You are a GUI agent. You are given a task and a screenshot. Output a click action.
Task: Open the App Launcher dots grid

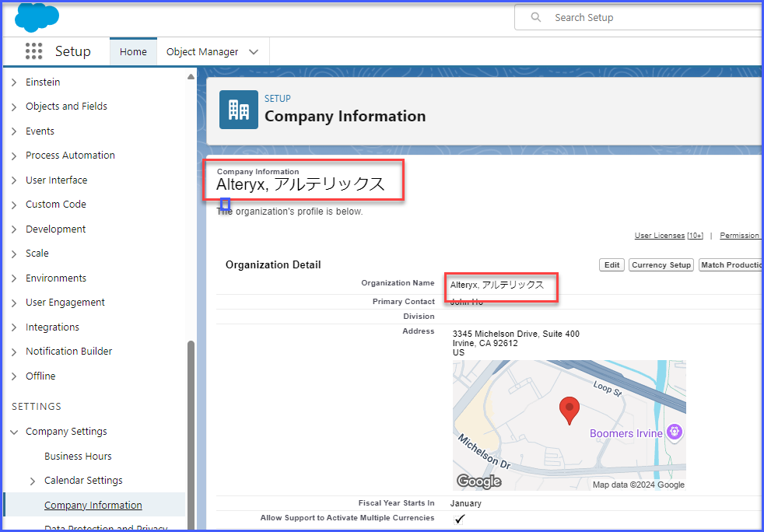[x=33, y=51]
